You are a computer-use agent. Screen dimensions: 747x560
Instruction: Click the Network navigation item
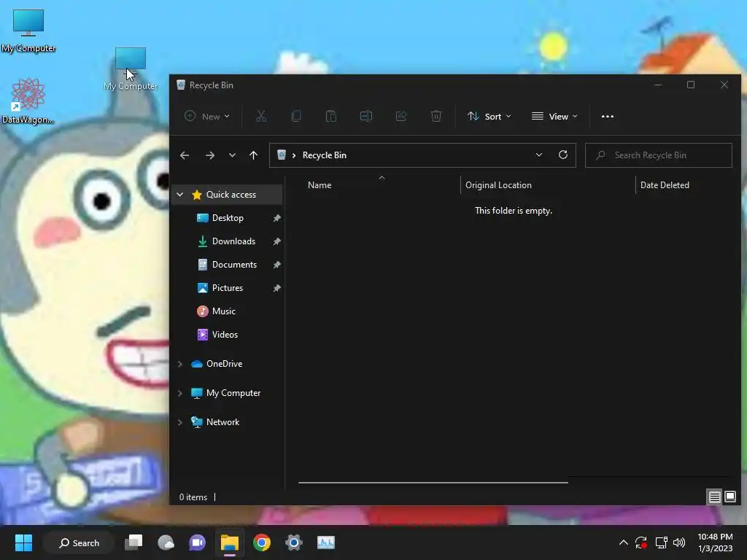point(222,422)
